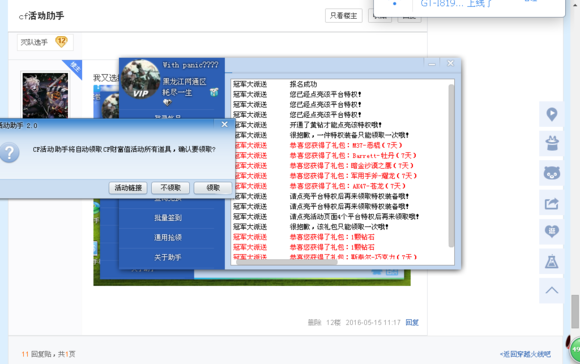Click the 灭队选手 member title badge
580x364 pixels.
[45, 42]
